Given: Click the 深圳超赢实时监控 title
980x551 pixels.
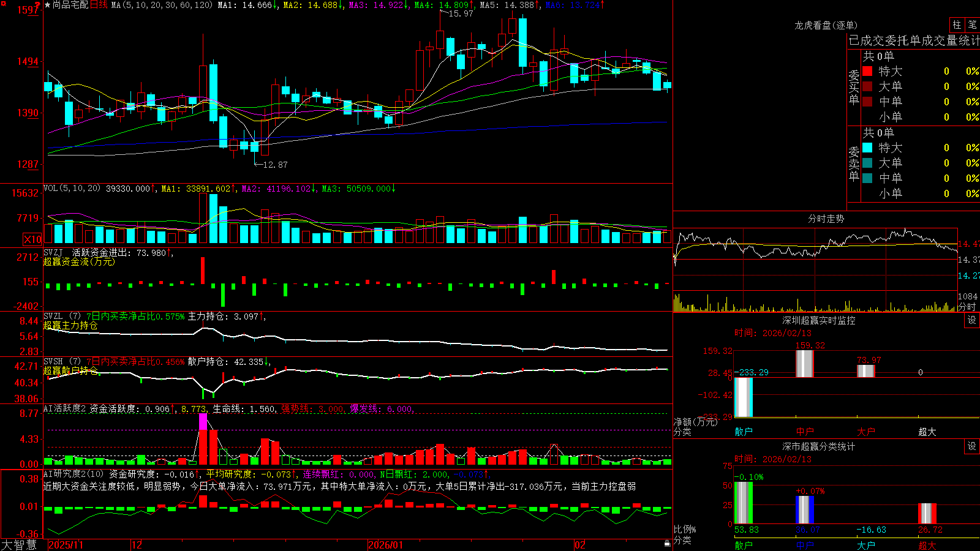Looking at the screenshot, I should tap(819, 320).
